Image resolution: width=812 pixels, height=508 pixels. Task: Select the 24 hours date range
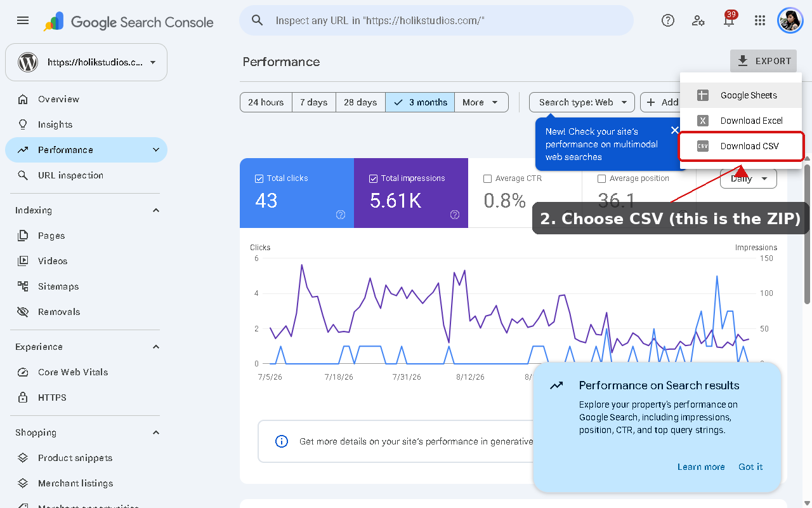pos(266,102)
